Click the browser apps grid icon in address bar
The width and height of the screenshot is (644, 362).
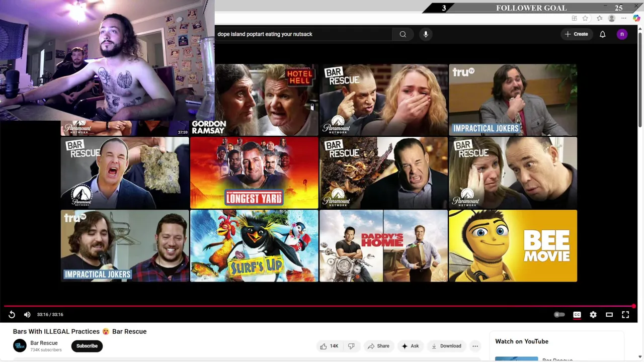(x=574, y=18)
